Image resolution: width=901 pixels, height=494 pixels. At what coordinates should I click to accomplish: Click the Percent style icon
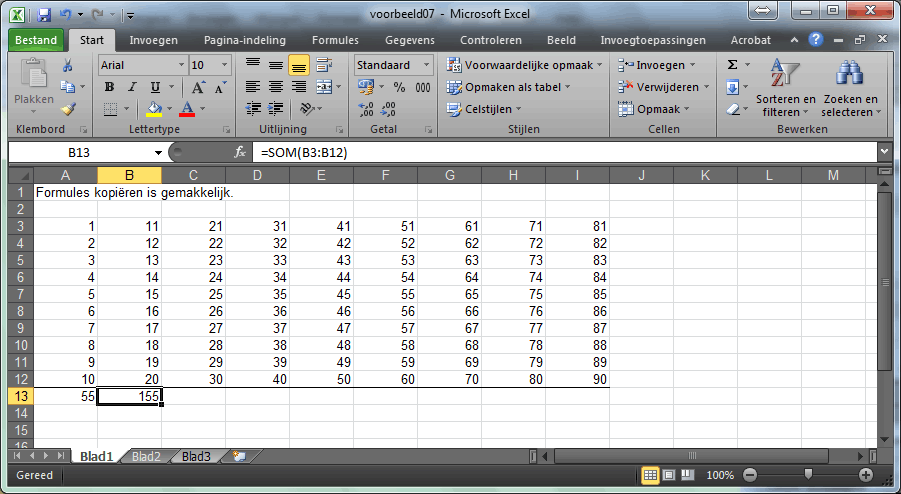coord(399,87)
